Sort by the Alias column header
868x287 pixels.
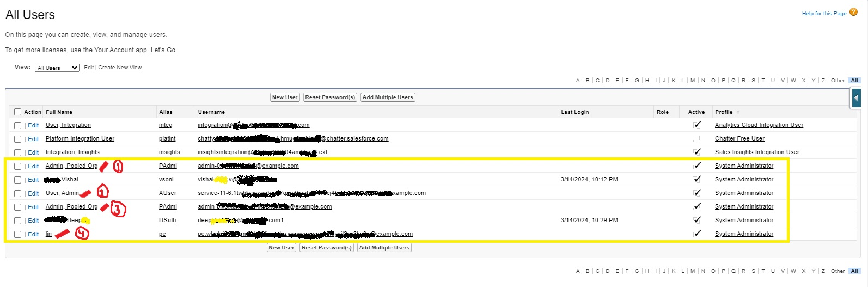click(166, 112)
